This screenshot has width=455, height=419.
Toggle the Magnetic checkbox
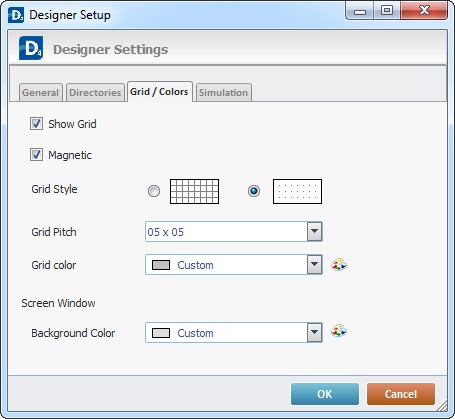(x=36, y=155)
